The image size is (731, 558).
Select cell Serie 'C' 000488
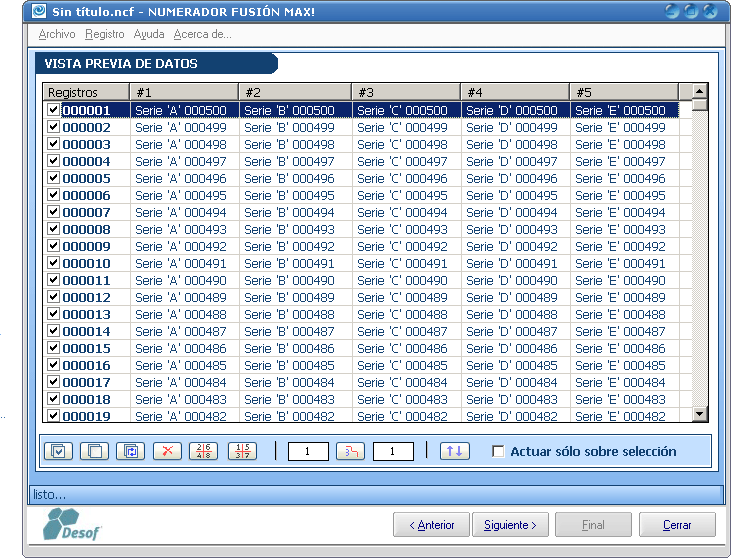(406, 315)
